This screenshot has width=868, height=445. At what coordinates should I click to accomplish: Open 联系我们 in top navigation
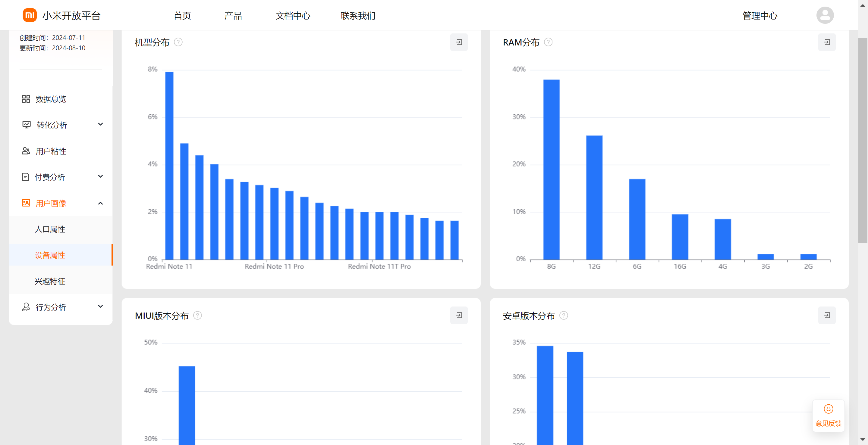coord(358,15)
